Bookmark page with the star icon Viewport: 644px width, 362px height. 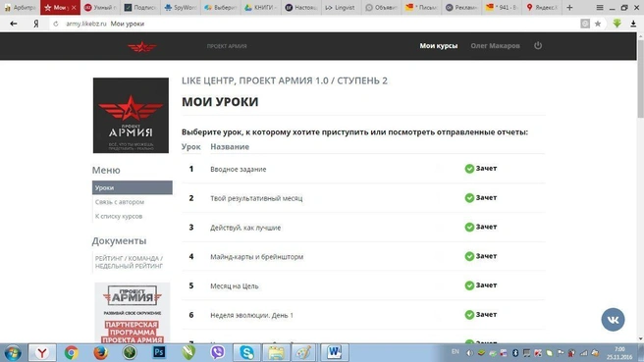(x=598, y=24)
